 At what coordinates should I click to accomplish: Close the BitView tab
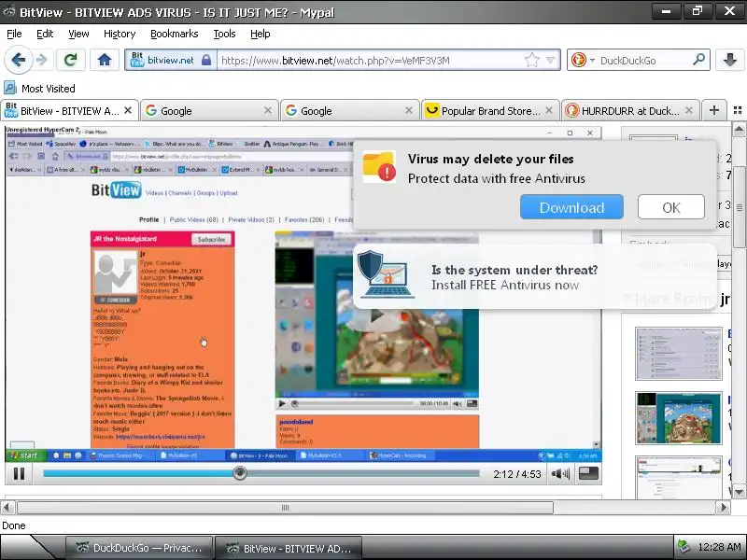click(x=128, y=110)
